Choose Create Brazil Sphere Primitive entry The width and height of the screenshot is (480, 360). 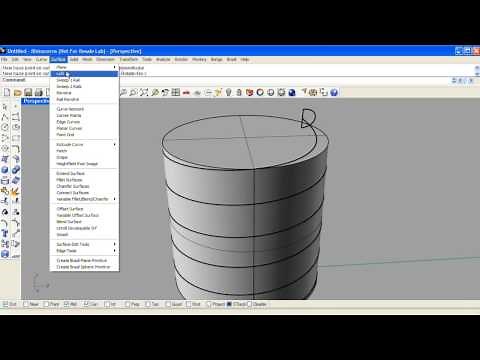[x=84, y=267]
